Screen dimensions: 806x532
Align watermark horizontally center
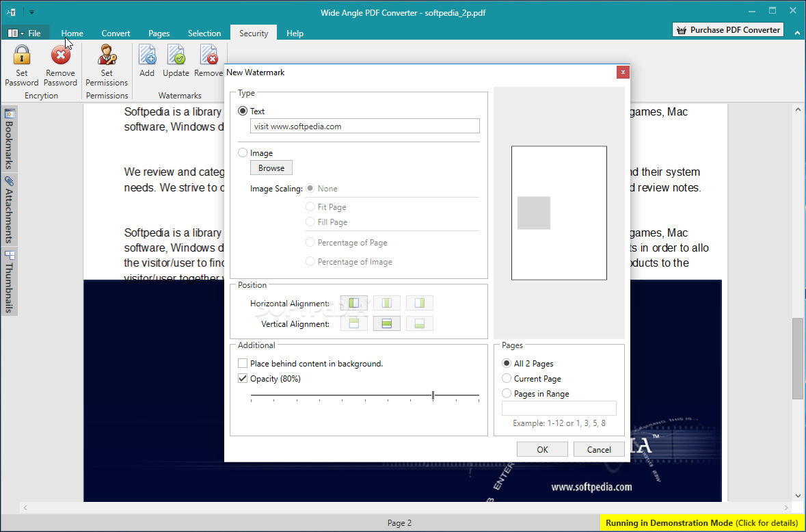[386, 303]
